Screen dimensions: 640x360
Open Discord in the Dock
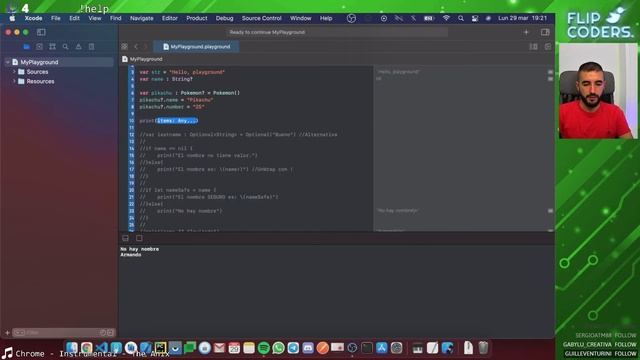point(308,348)
